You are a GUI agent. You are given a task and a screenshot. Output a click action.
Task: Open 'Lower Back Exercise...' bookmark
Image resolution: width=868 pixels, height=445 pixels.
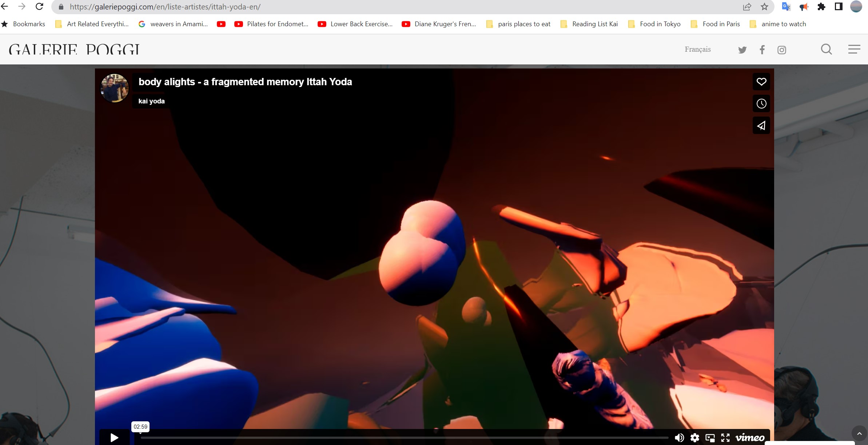tap(355, 24)
